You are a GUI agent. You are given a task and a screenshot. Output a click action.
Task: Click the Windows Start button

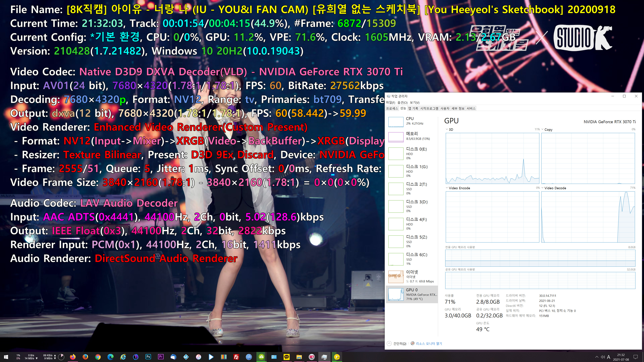(x=6, y=357)
